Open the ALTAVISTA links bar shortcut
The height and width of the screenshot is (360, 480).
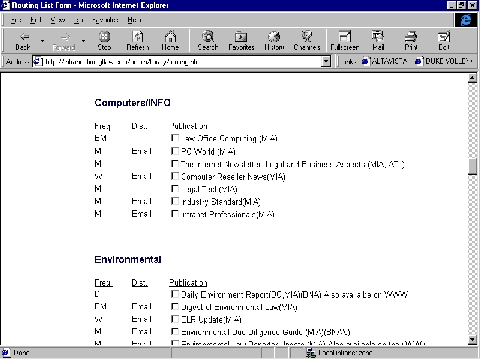385,61
